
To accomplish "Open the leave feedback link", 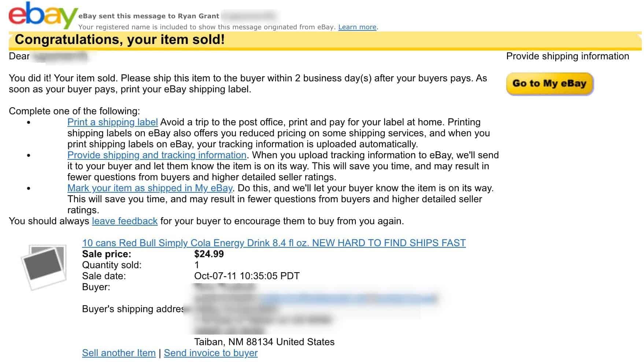I will pos(125,221).
